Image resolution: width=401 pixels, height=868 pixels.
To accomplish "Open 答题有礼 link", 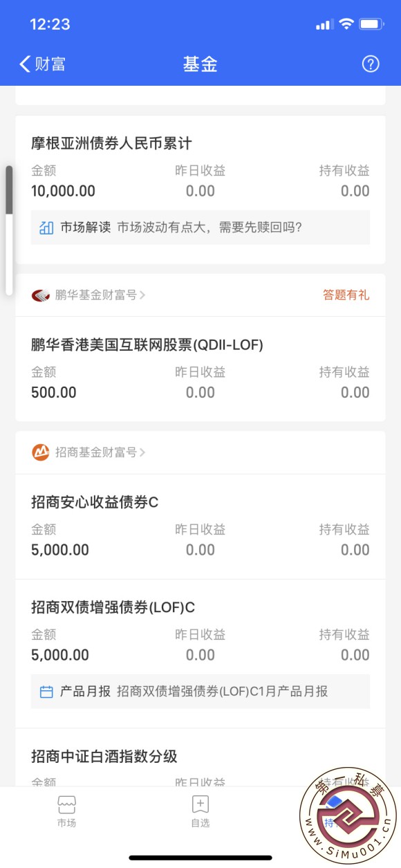I will click(x=346, y=295).
